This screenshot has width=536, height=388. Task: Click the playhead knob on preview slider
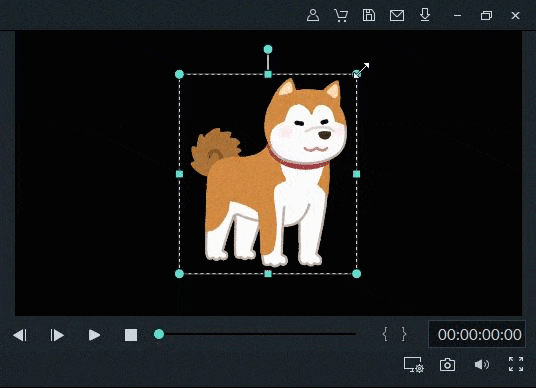[159, 334]
